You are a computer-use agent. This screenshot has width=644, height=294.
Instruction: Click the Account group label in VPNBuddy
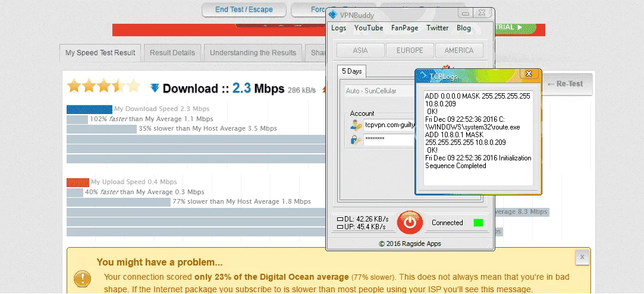[362, 113]
